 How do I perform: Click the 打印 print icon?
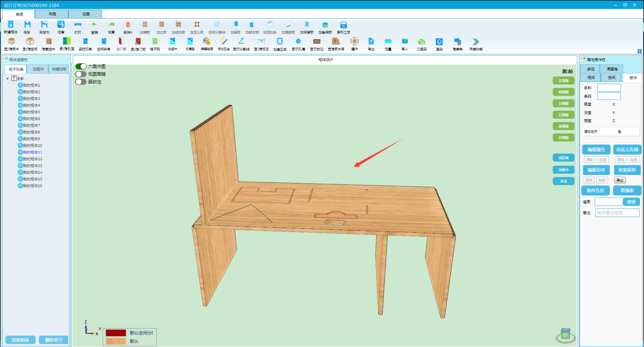click(78, 25)
